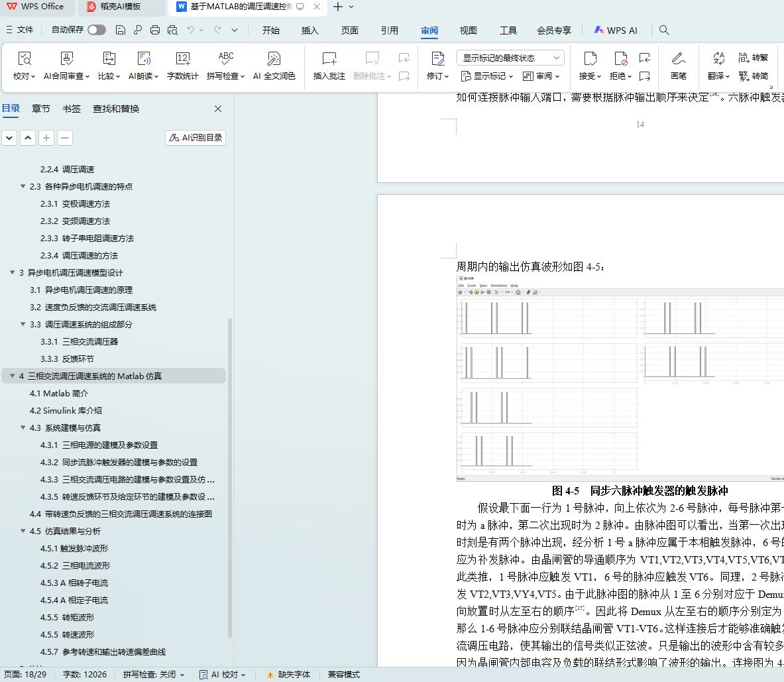Click the 字数统计 word count icon
This screenshot has height=682, width=784.
(182, 59)
